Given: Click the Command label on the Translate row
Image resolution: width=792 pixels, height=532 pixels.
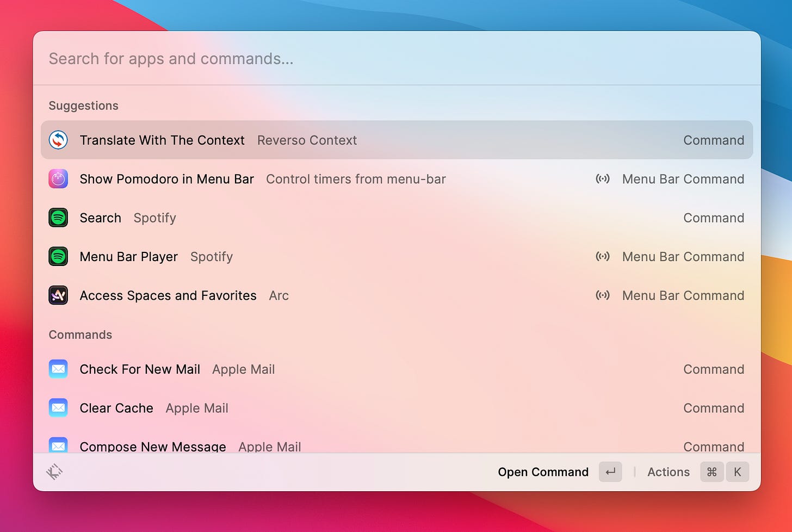Looking at the screenshot, I should pyautogui.click(x=714, y=140).
